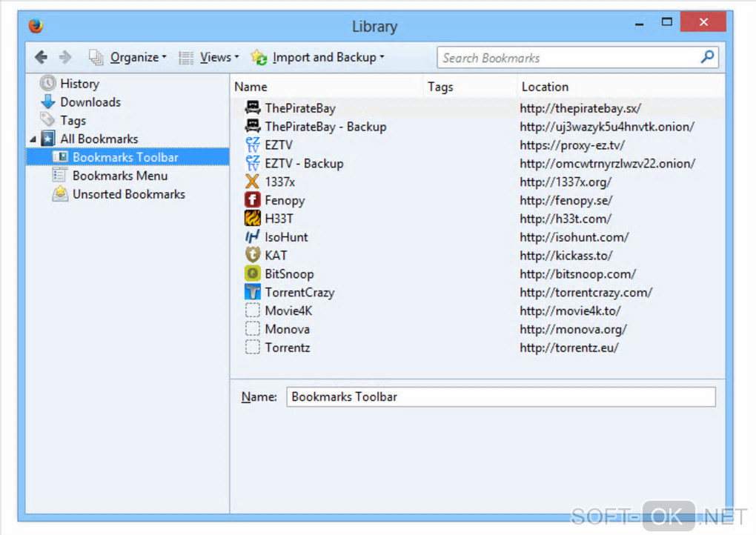
Task: Click the Back arrow in toolbar
Action: 41,57
